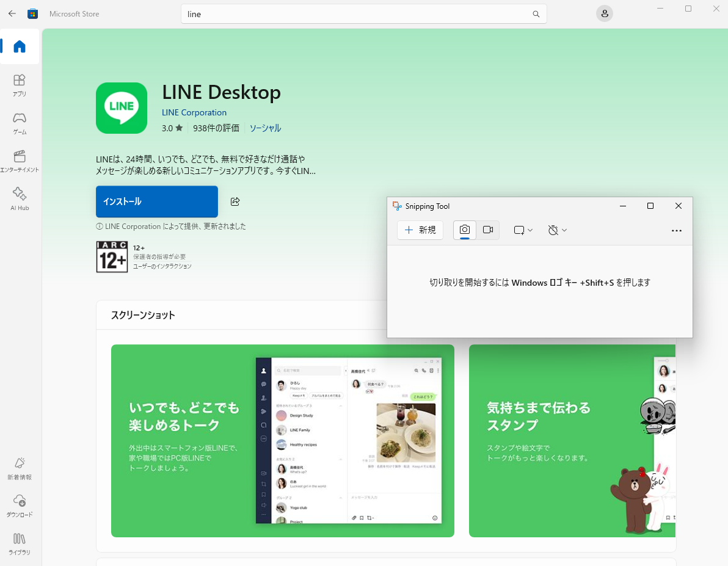Click the user profile icon
728x566 pixels.
click(604, 14)
